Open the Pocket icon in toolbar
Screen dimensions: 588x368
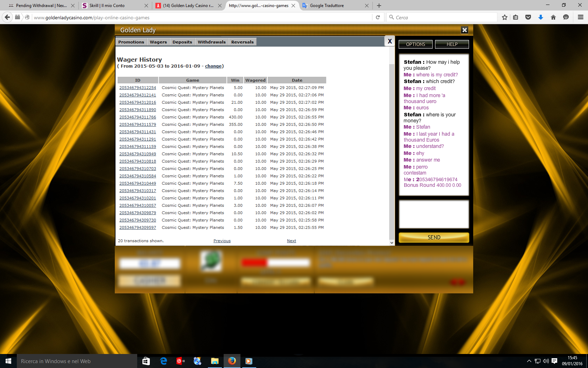[528, 17]
